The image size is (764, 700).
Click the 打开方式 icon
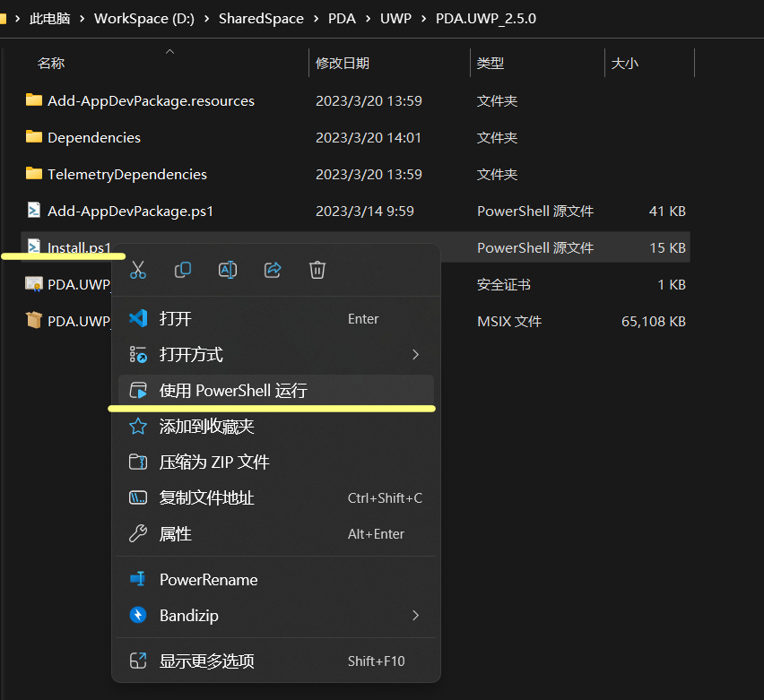click(138, 355)
